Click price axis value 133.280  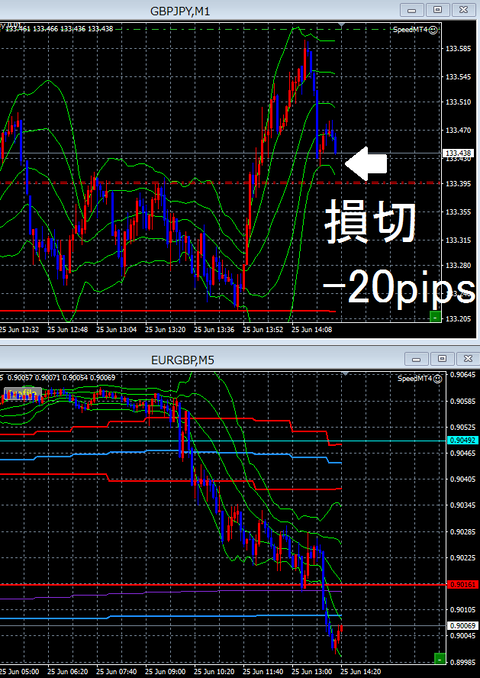coord(458,265)
